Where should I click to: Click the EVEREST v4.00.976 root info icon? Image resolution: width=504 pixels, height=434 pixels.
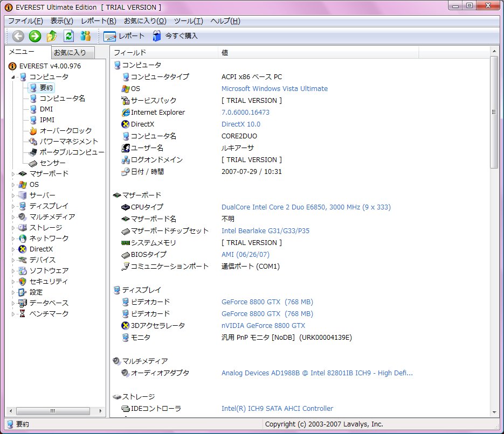tap(12, 66)
